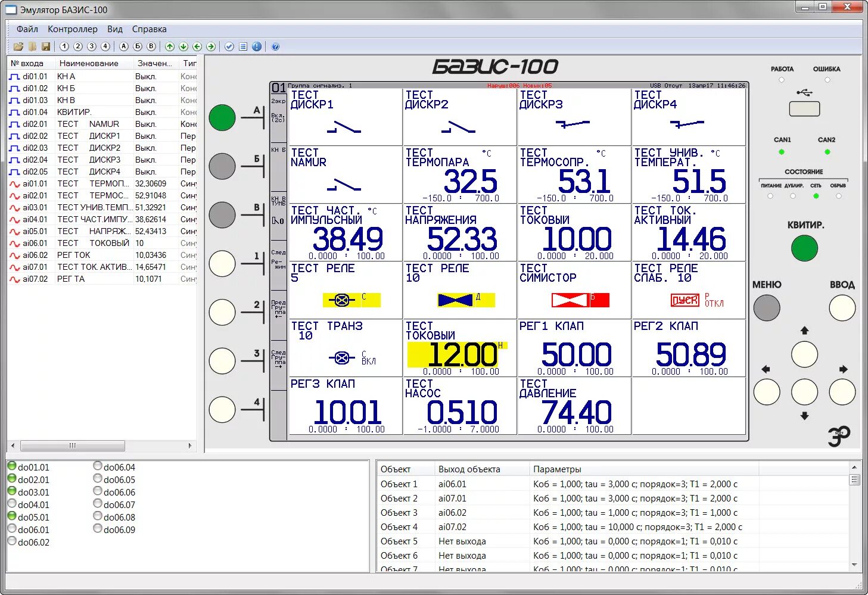
Task: Click the green up arrow toolbar icon
Action: [170, 46]
